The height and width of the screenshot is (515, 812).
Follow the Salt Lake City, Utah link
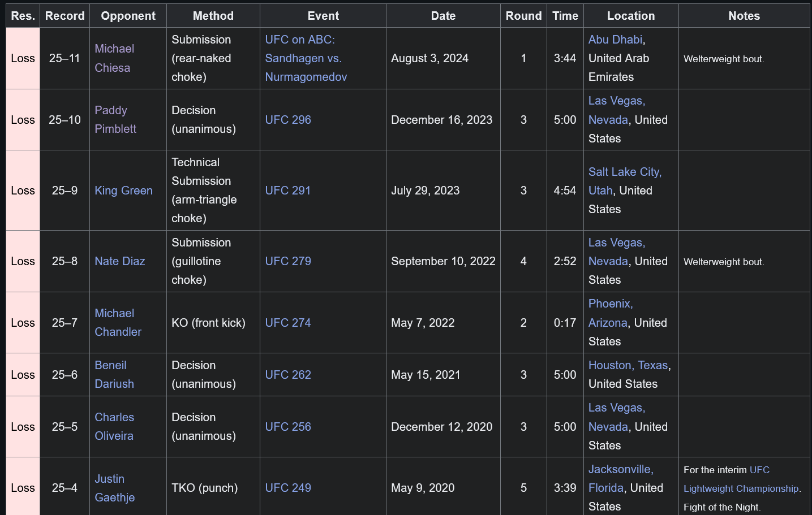pos(625,181)
